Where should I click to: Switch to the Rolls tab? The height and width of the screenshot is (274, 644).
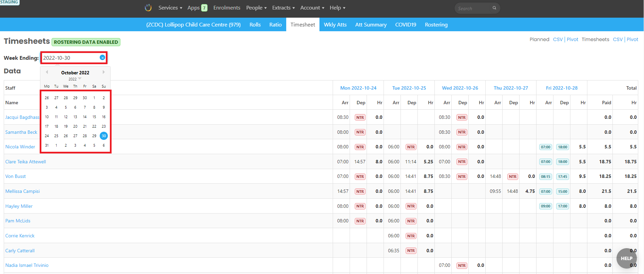(x=255, y=24)
